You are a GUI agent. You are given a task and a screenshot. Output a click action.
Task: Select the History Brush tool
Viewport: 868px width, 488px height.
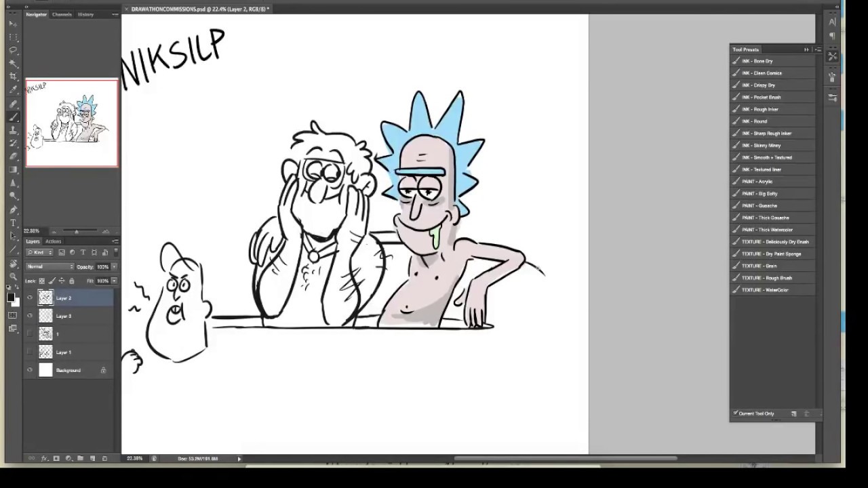(13, 143)
